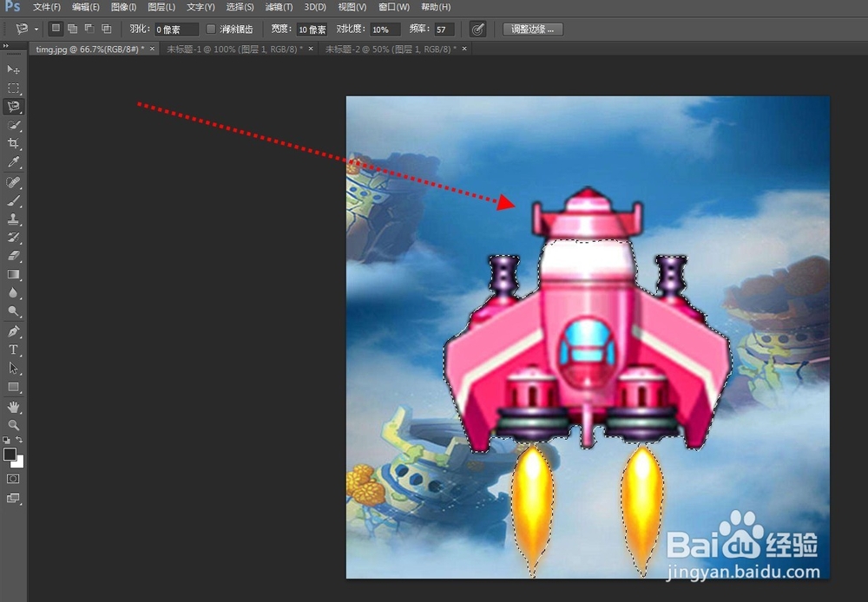Image resolution: width=868 pixels, height=602 pixels.
Task: Choose Intersect with Selection mode
Action: click(x=106, y=29)
